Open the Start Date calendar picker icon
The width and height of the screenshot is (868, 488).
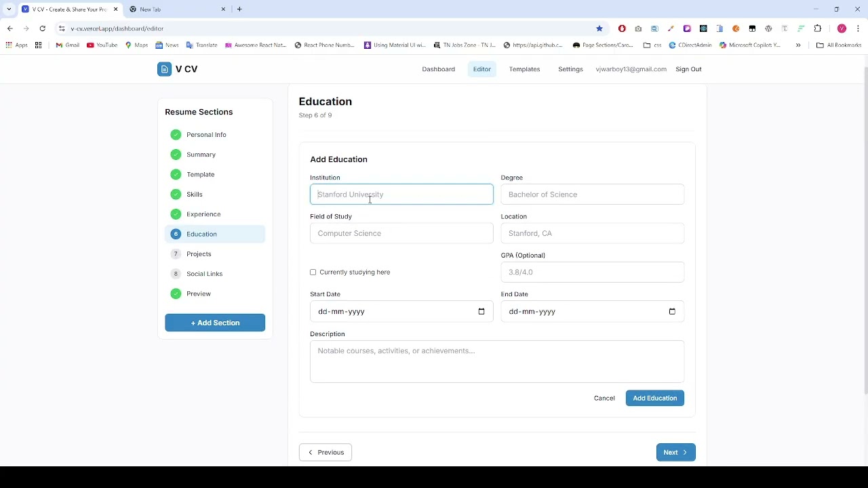(481, 312)
